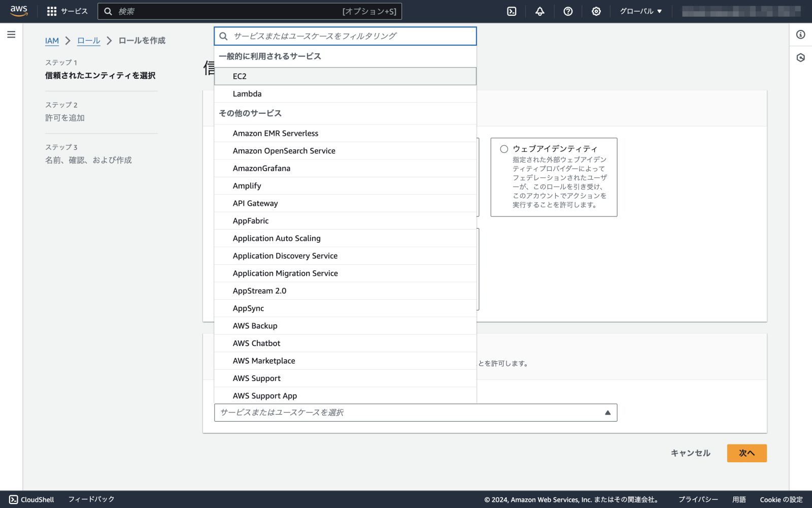Open the notifications bell icon
This screenshot has width=812, height=508.
[x=539, y=11]
